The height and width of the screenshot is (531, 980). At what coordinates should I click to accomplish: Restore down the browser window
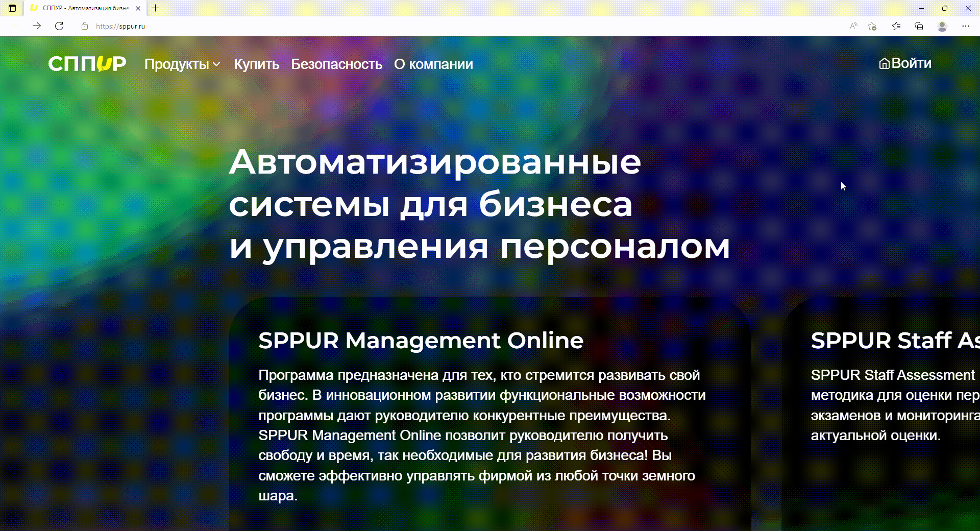pyautogui.click(x=945, y=8)
